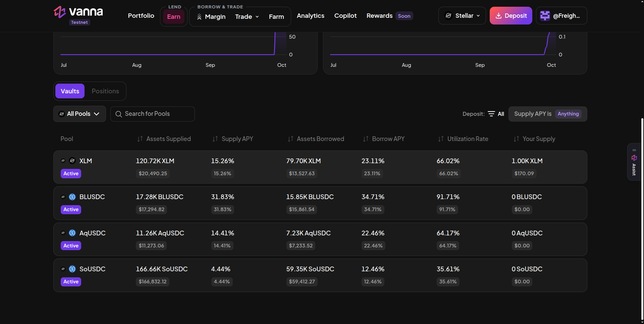Expand the All Pools dropdown
This screenshot has height=324, width=644.
pyautogui.click(x=79, y=114)
